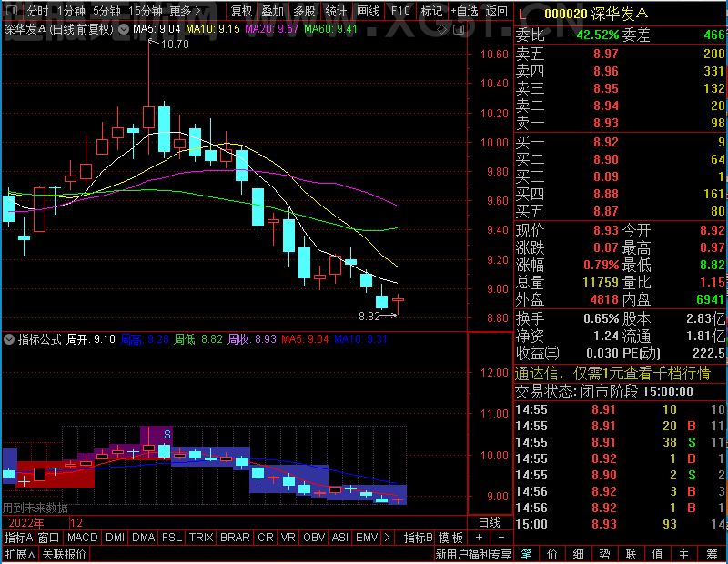Expand the indicator formula dropdown beside 指标公式
Viewport: 728px width, 564px height.
point(9,339)
